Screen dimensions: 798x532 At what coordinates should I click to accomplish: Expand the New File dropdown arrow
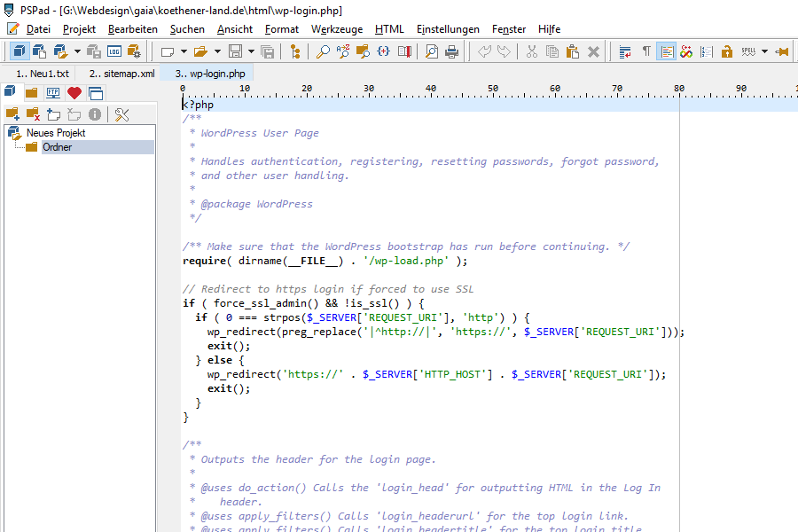(184, 51)
